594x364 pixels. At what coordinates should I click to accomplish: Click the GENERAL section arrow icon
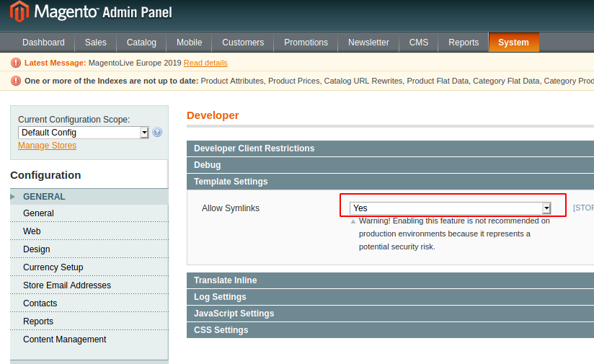click(x=12, y=197)
